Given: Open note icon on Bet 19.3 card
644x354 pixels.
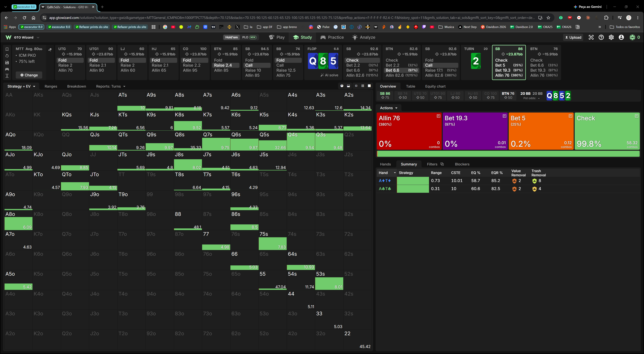Looking at the screenshot, I should click(504, 116).
